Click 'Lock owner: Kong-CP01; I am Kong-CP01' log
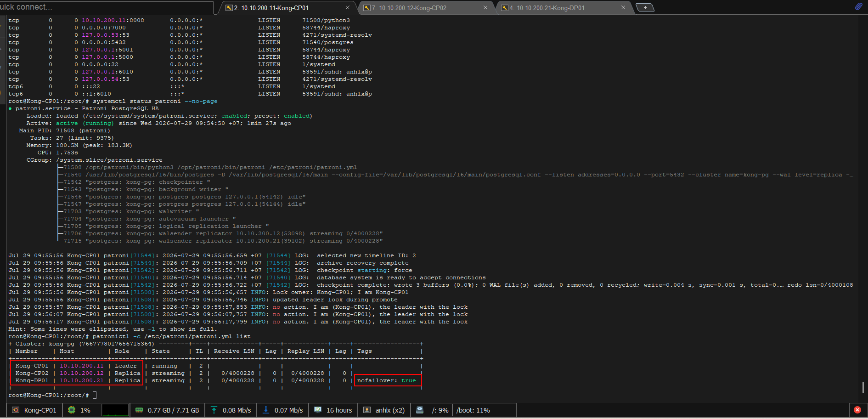The image size is (868, 419). (340, 292)
